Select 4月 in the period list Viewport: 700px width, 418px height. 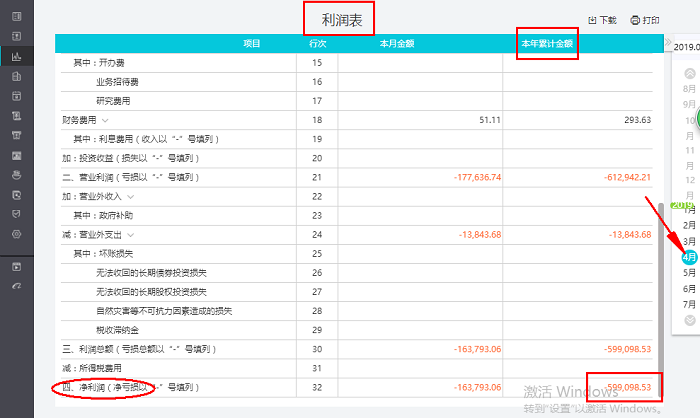[689, 257]
